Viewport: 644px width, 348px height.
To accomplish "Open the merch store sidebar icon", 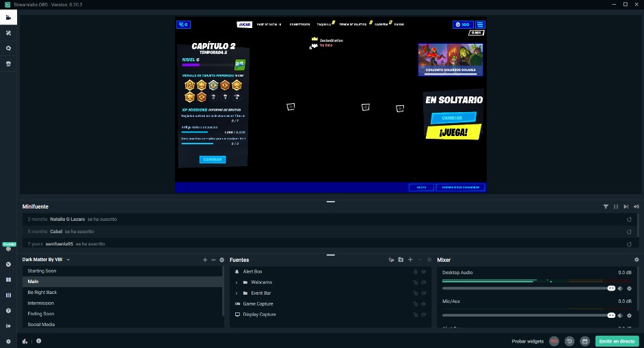I will tap(8, 64).
